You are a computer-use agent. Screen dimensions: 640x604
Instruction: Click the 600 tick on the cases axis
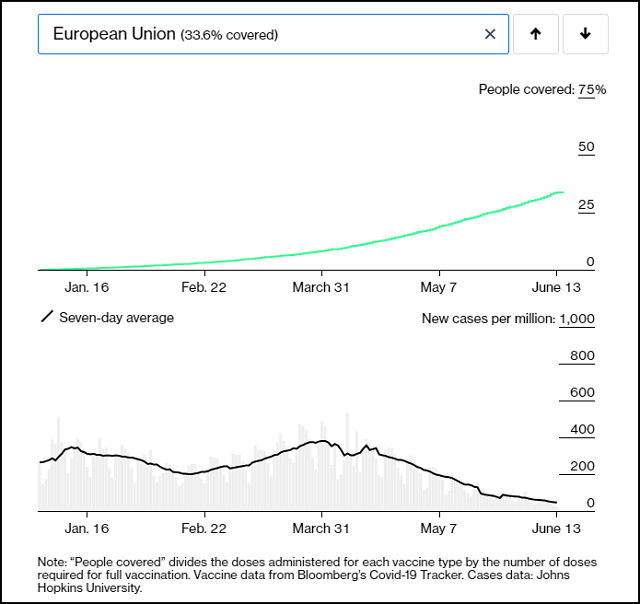point(582,392)
